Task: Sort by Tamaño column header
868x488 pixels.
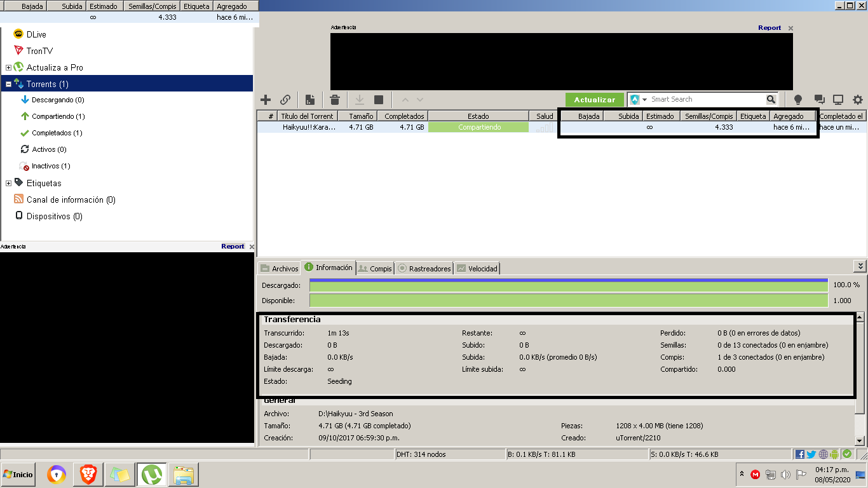Action: (357, 116)
